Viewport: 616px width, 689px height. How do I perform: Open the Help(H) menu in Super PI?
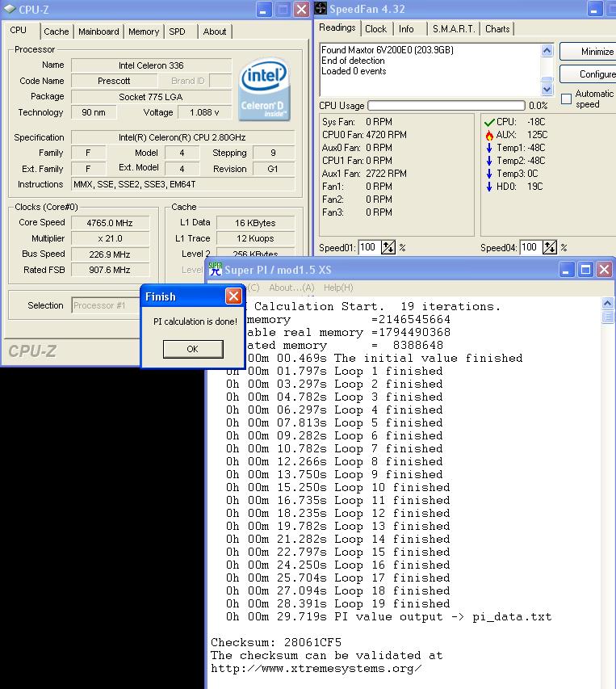coord(338,288)
